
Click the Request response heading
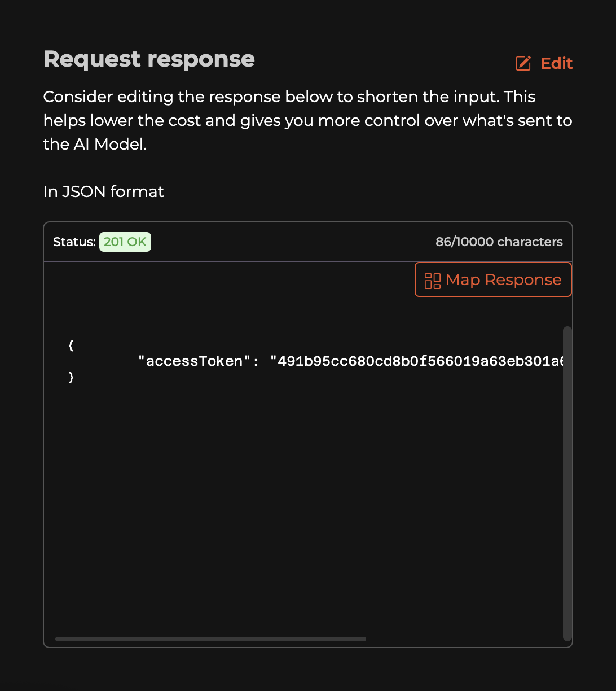pos(149,59)
